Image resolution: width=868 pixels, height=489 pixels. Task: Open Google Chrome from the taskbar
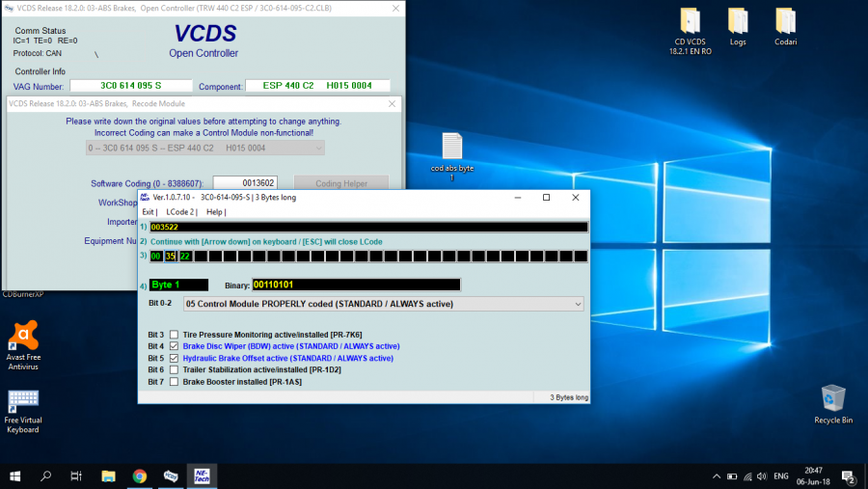pyautogui.click(x=140, y=475)
